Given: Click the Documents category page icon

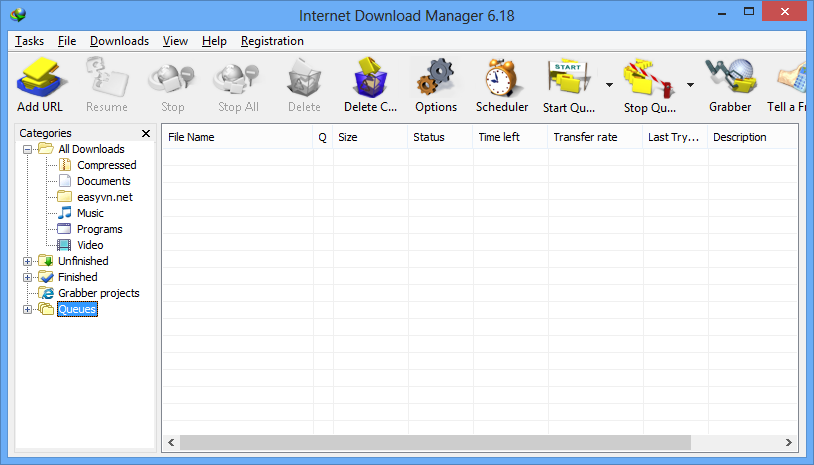Looking at the screenshot, I should [65, 181].
